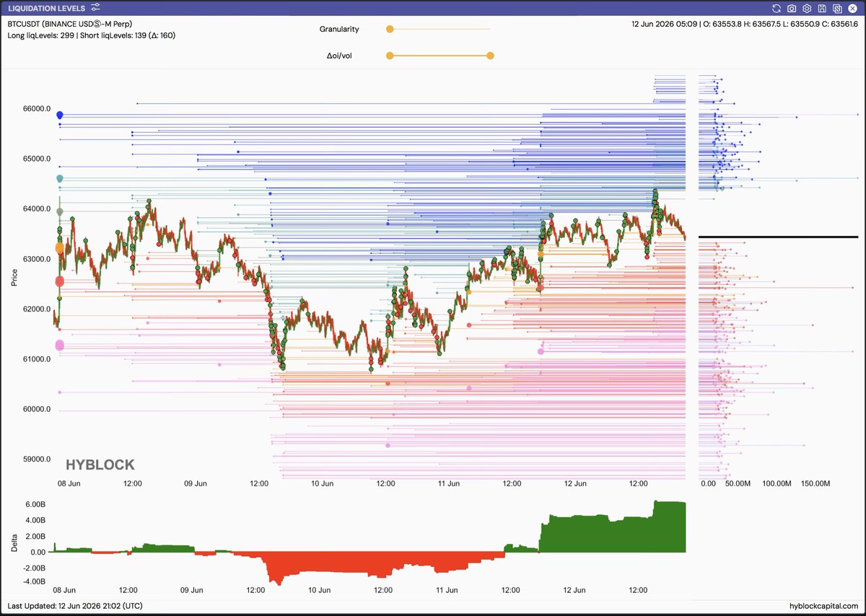Click the duplicate panel icon in title bar
This screenshot has height=616, width=866.
pyautogui.click(x=837, y=8)
